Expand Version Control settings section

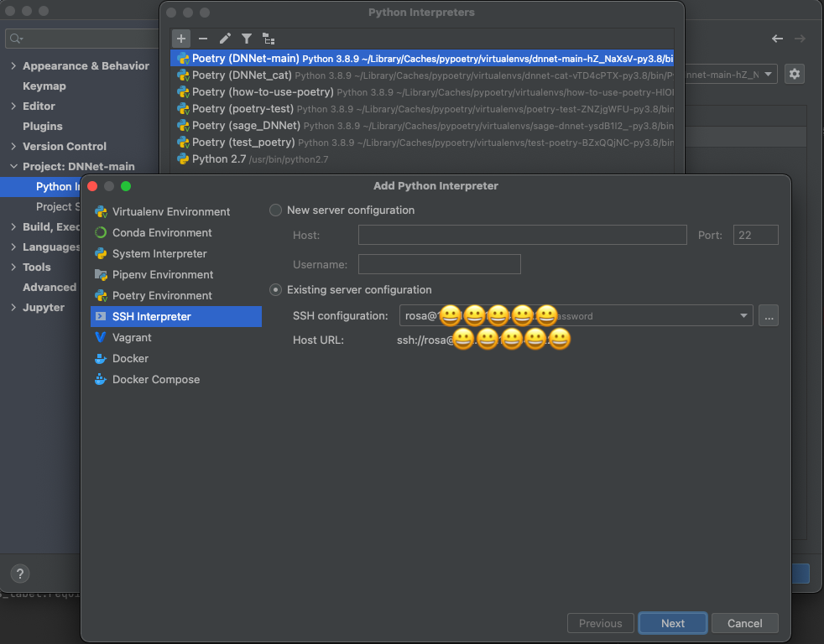(13, 147)
